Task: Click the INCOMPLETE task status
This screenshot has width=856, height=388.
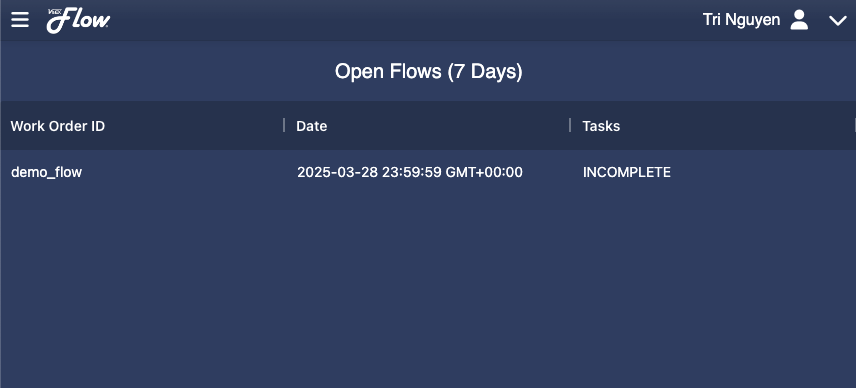Action: [x=627, y=172]
